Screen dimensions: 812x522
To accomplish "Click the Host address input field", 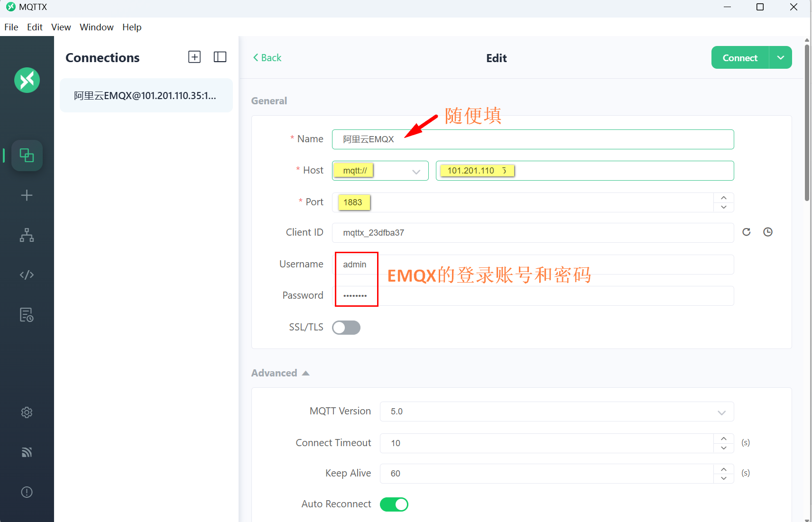I will point(585,171).
